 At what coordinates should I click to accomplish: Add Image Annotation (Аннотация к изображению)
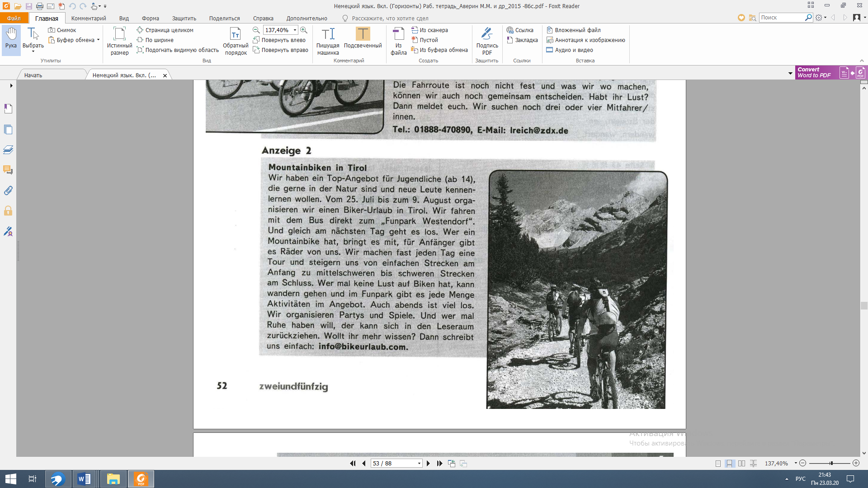[585, 40]
